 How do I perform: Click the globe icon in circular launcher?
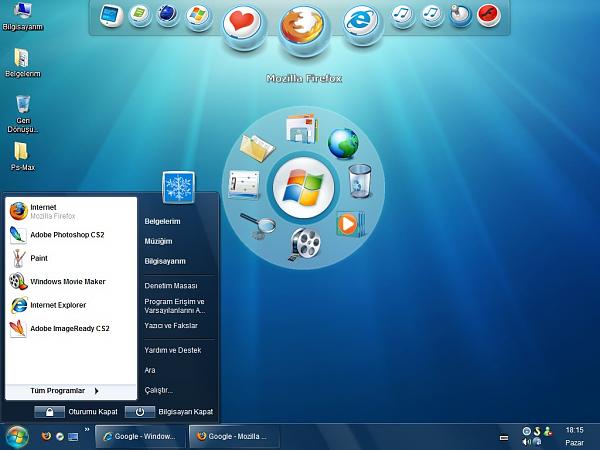click(343, 143)
